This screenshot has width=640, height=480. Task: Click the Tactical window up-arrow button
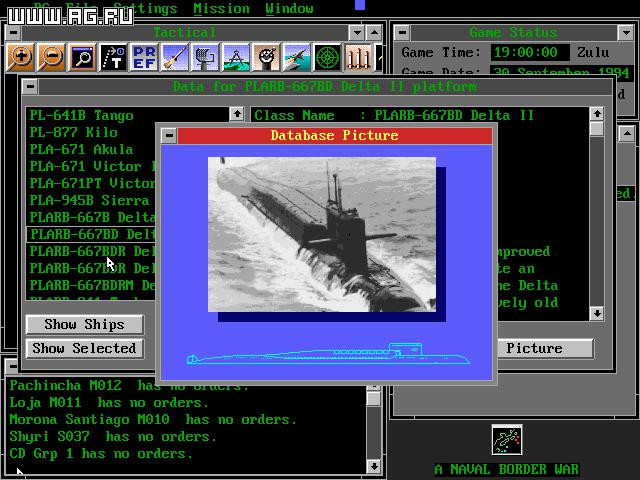[374, 32]
